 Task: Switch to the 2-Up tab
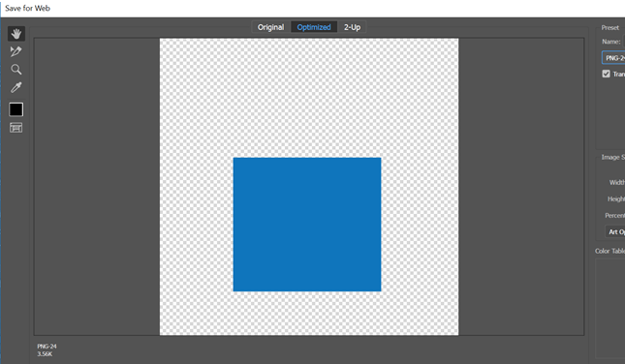[x=352, y=27]
